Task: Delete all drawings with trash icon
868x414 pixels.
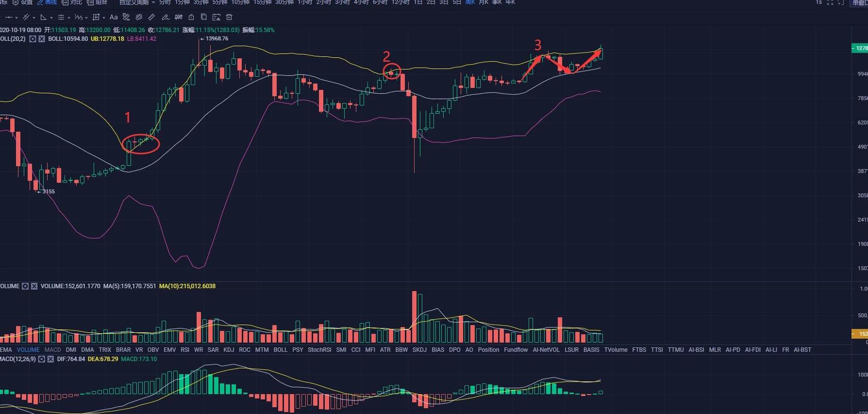Action: (x=229, y=17)
